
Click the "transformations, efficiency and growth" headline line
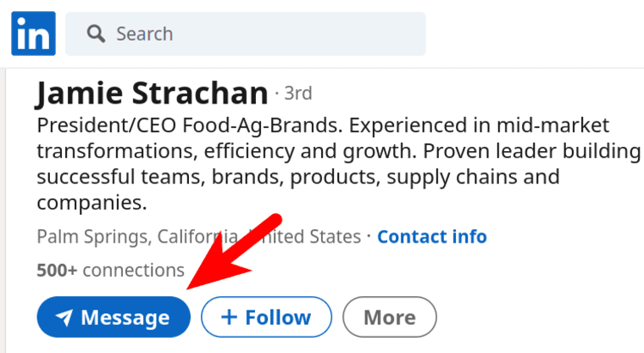[x=227, y=151]
